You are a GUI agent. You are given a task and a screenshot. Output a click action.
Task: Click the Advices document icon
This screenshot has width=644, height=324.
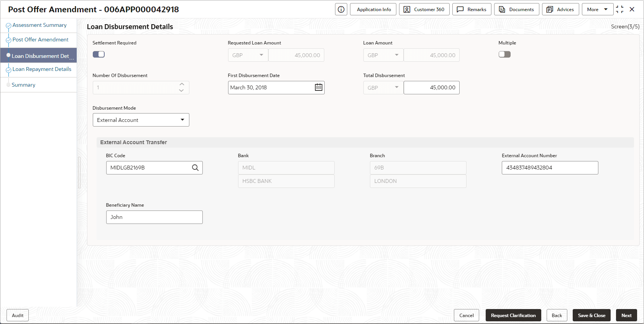550,10
